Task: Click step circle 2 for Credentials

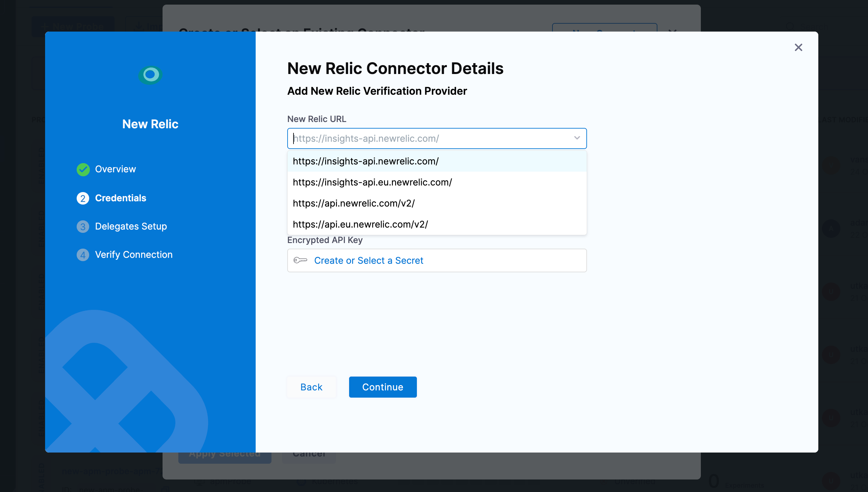Action: [x=83, y=198]
